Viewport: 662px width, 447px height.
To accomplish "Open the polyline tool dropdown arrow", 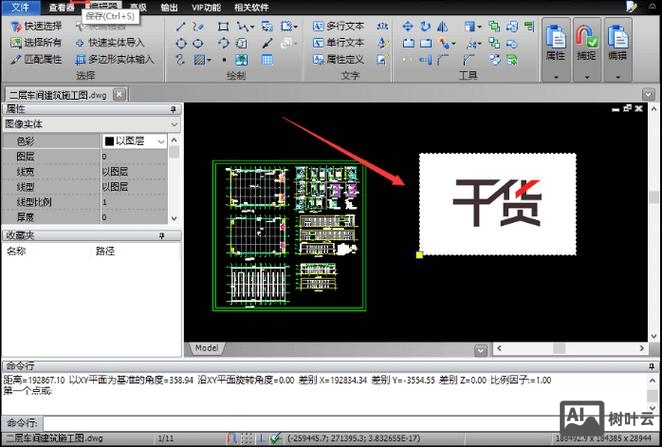I will (252, 27).
